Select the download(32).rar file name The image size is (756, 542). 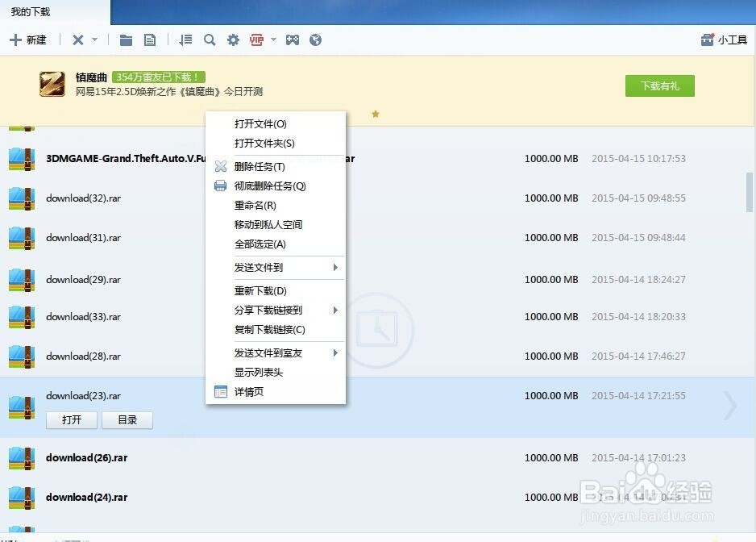point(83,198)
